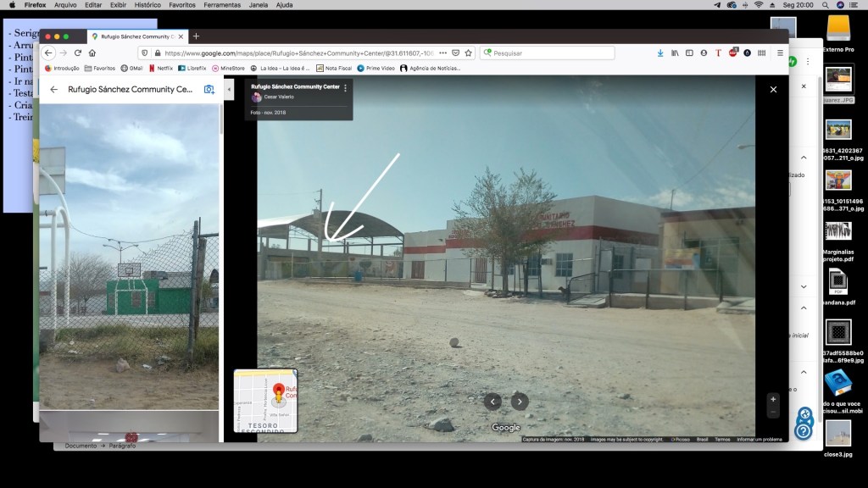This screenshot has height=488, width=868.
Task: Click the minimap thumbnail in the corner
Action: 265,400
